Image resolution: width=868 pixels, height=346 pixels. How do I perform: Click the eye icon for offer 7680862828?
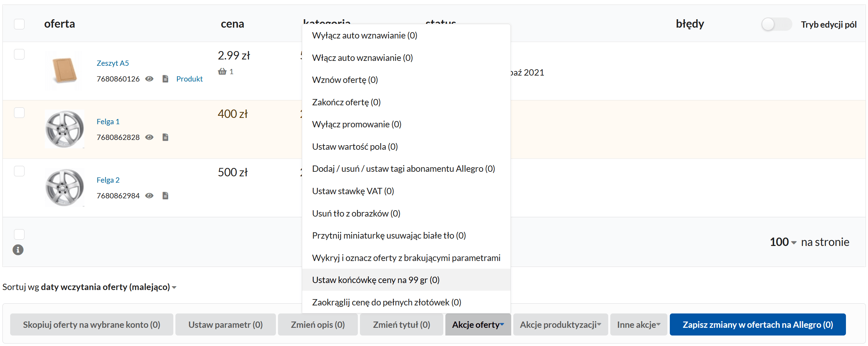(x=149, y=137)
